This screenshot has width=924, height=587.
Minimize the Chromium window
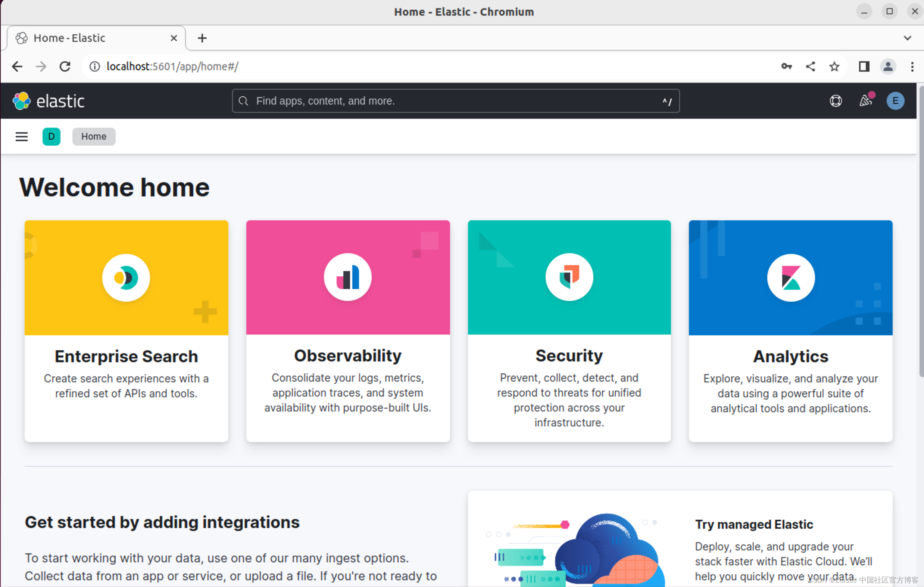pos(864,12)
